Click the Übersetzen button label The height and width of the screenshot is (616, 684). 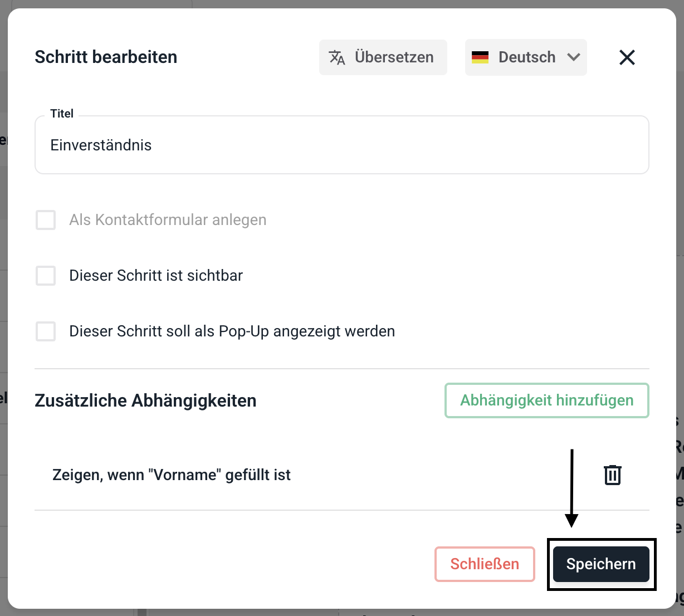click(x=394, y=57)
